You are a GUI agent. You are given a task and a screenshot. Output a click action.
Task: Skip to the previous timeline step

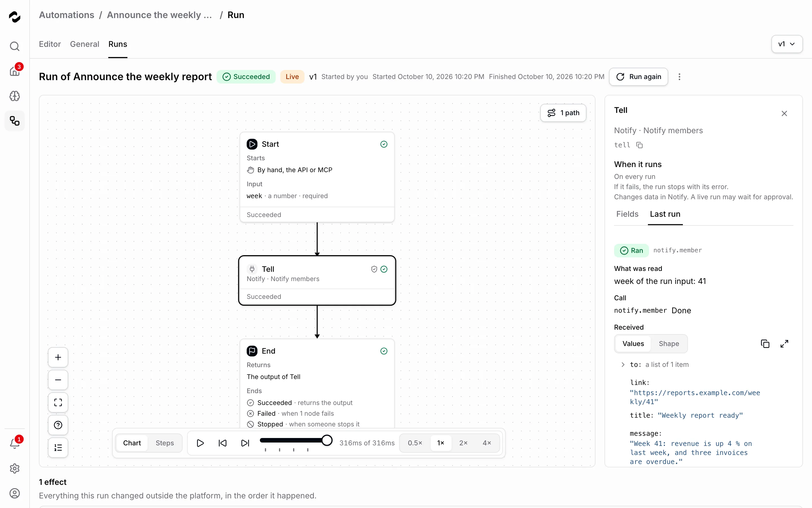222,443
